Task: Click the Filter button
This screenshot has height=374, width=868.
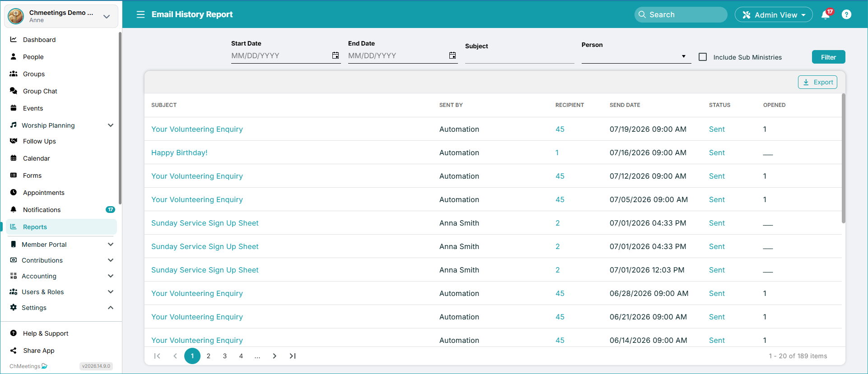Action: coord(828,57)
